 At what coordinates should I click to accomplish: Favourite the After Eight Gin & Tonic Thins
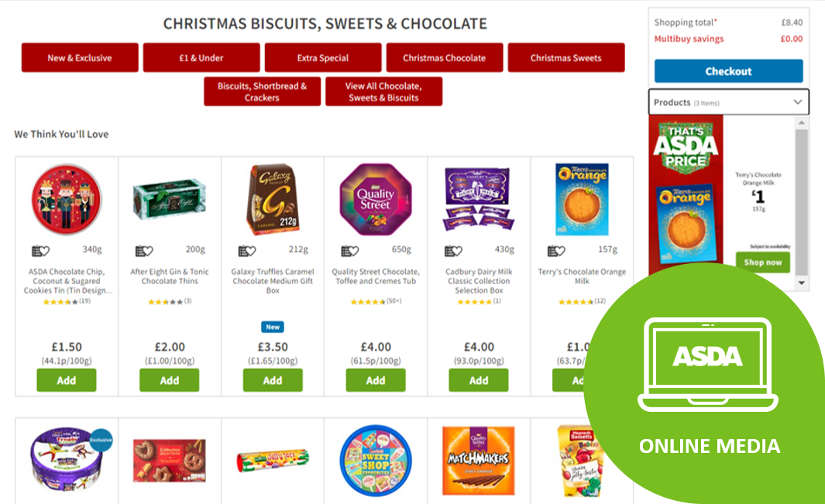pos(143,251)
